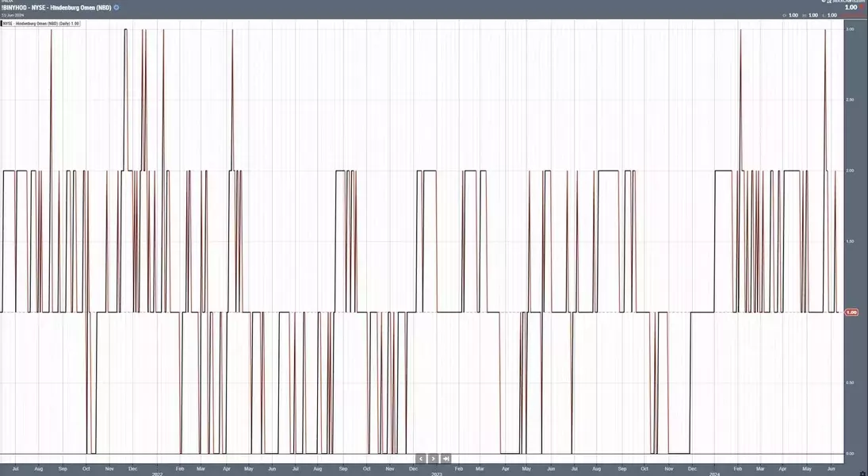868x476 pixels.
Task: Click the !BINYHOD Hindenburg Omen chart title
Action: coord(56,8)
